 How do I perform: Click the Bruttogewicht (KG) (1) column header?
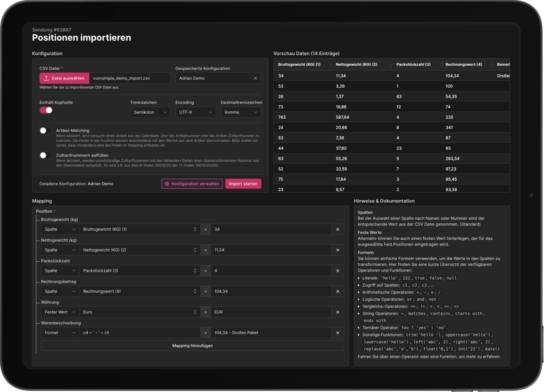tap(299, 64)
